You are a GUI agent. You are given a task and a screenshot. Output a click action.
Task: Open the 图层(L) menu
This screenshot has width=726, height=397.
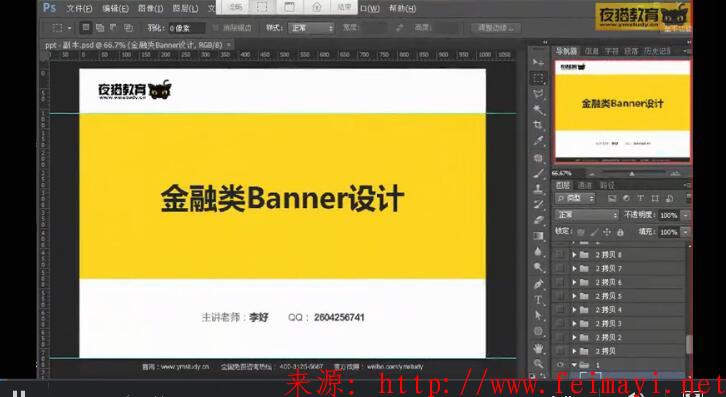click(185, 8)
